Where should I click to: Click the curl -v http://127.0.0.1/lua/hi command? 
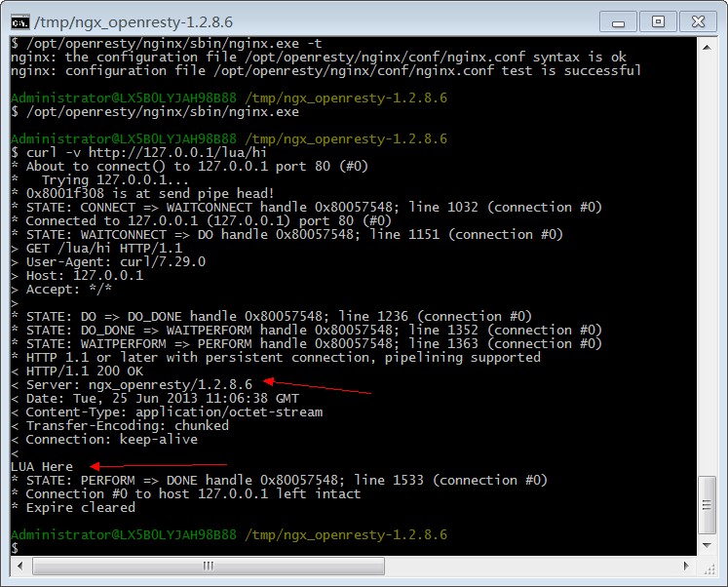coord(138,153)
